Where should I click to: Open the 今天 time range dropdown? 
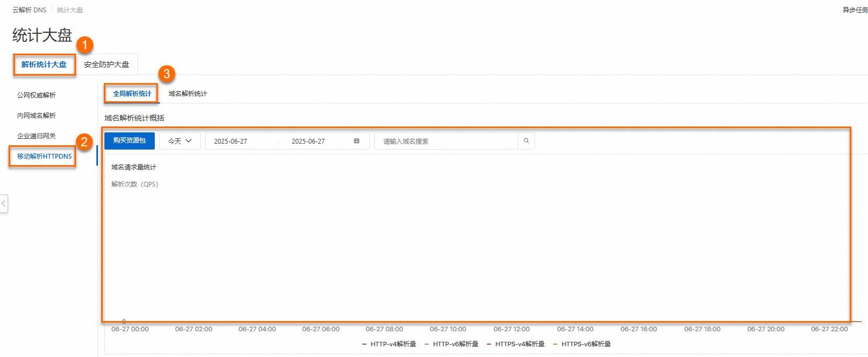(180, 141)
